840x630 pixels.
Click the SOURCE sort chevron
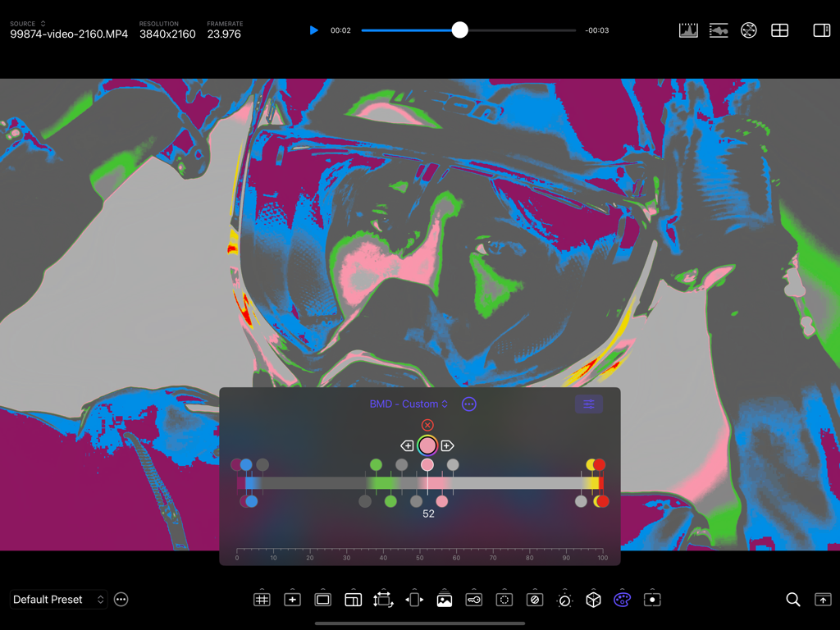click(43, 24)
